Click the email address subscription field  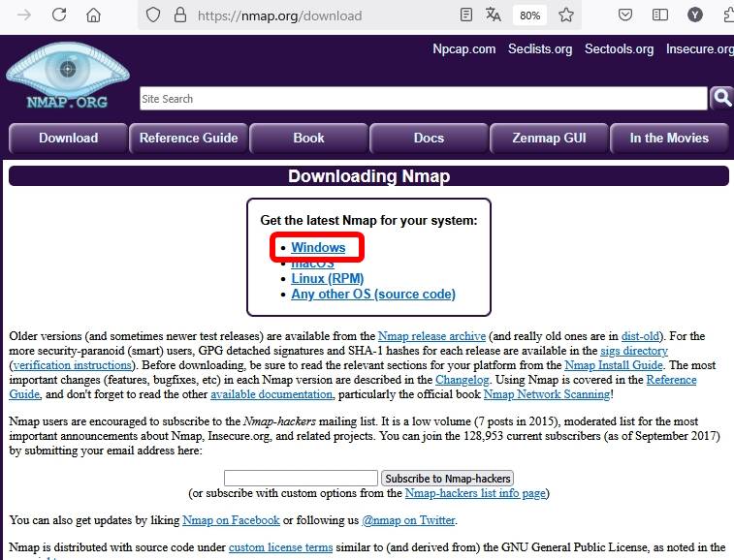pyautogui.click(x=301, y=478)
